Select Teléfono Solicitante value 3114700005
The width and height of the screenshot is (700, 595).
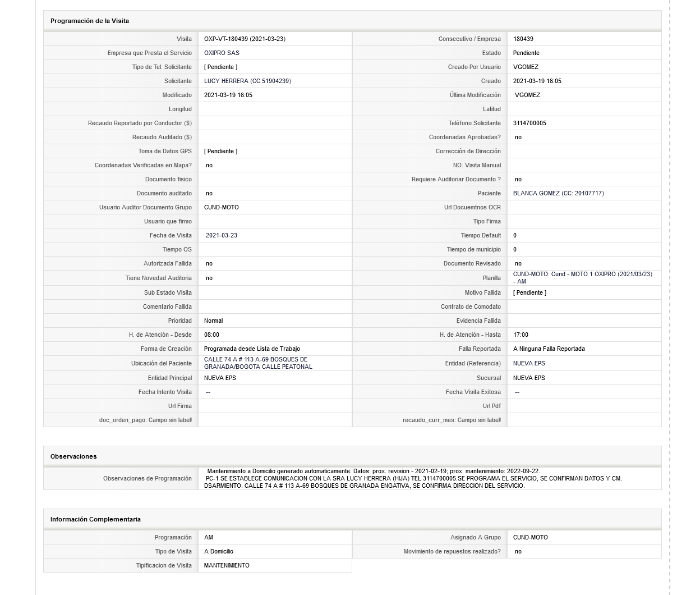(529, 123)
